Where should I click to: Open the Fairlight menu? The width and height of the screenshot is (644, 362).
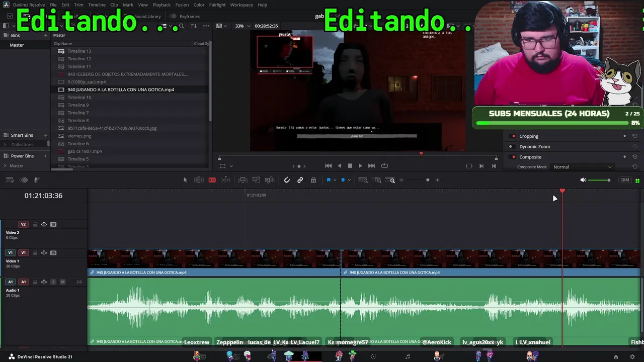217,5
